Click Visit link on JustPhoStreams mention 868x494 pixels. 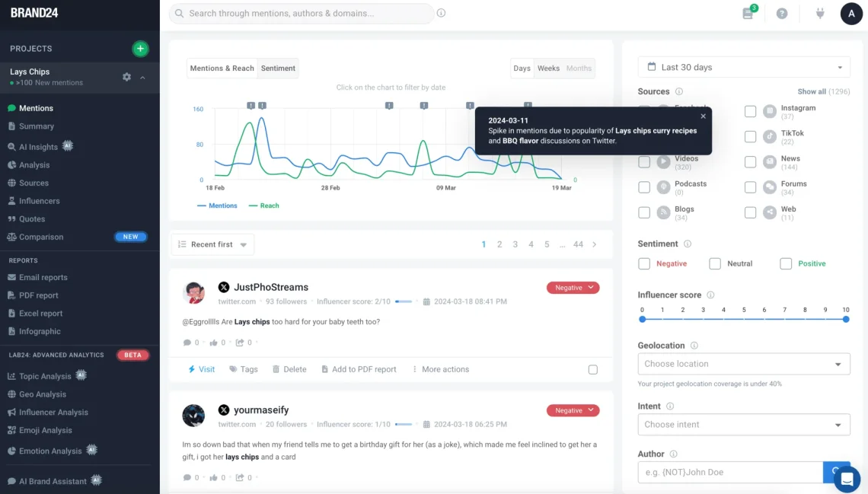tap(202, 369)
